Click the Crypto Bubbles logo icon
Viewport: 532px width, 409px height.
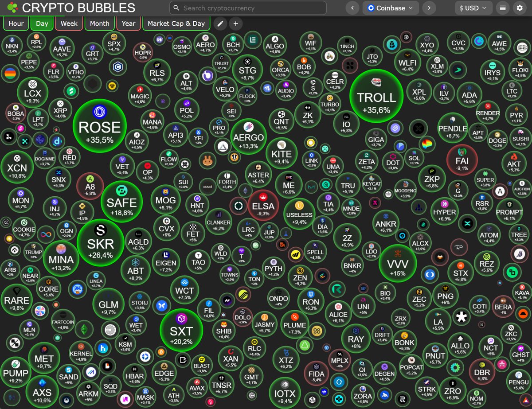13,8
